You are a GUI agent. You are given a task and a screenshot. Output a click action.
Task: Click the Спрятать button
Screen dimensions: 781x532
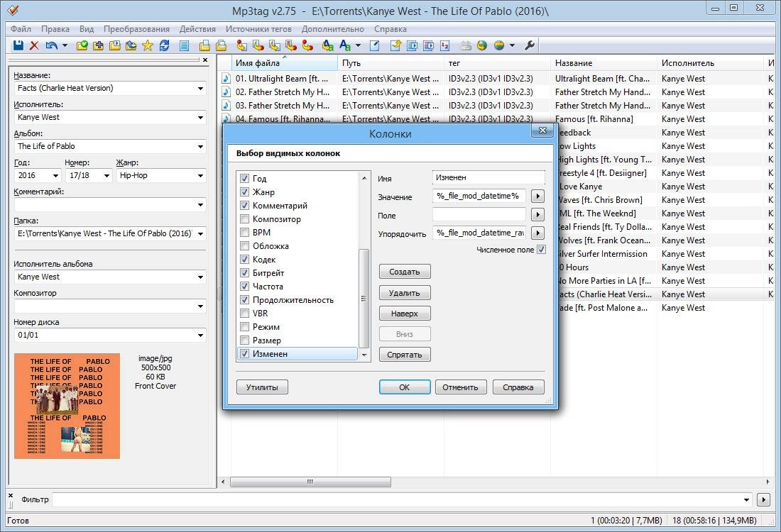point(405,355)
